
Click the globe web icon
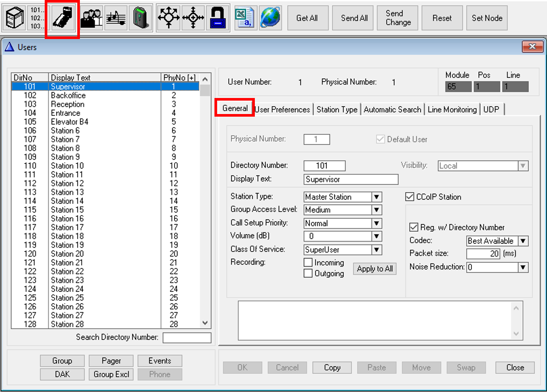tap(270, 19)
